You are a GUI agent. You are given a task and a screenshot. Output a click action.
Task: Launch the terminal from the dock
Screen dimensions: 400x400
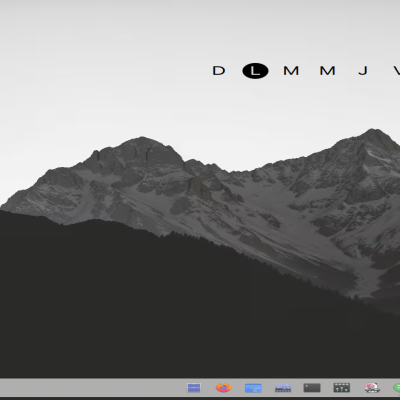(x=312, y=388)
